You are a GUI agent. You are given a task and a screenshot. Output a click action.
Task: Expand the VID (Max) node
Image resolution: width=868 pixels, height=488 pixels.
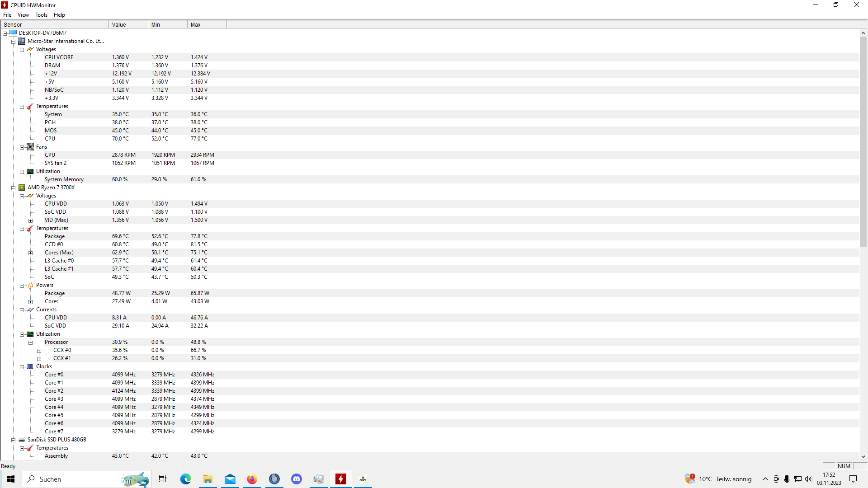[x=31, y=221]
